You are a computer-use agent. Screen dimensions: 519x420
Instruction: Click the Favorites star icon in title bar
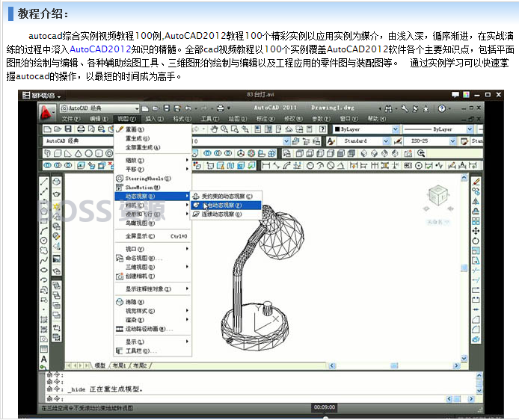[x=426, y=108]
